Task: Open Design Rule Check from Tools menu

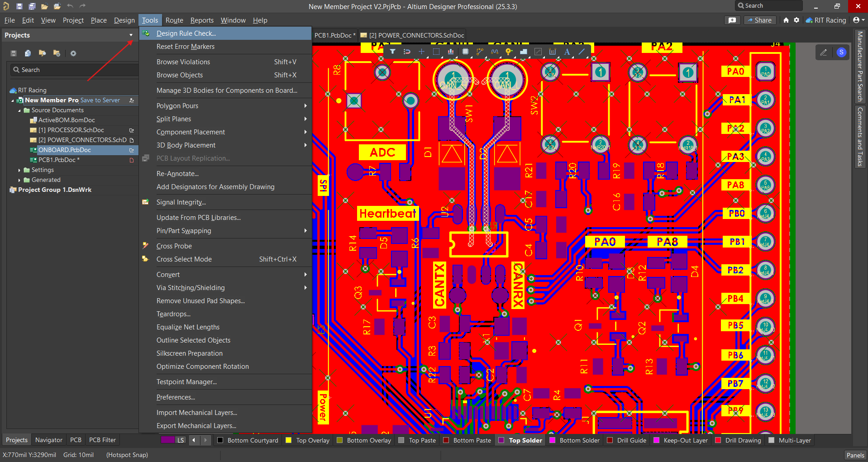Action: pos(225,33)
